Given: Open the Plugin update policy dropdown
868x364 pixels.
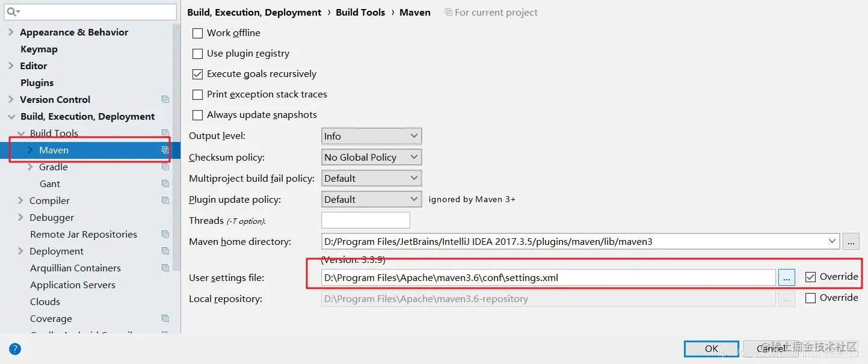Looking at the screenshot, I should (x=372, y=199).
